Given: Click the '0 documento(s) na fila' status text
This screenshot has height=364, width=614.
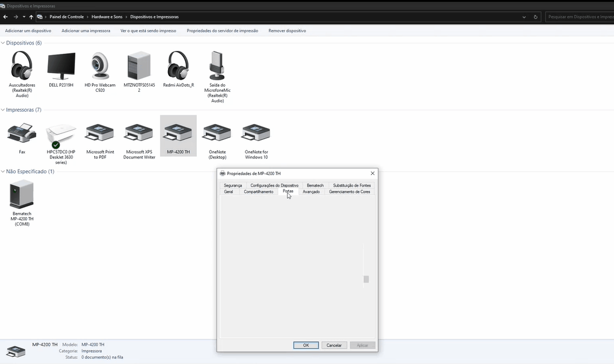Looking at the screenshot, I should coord(102,358).
